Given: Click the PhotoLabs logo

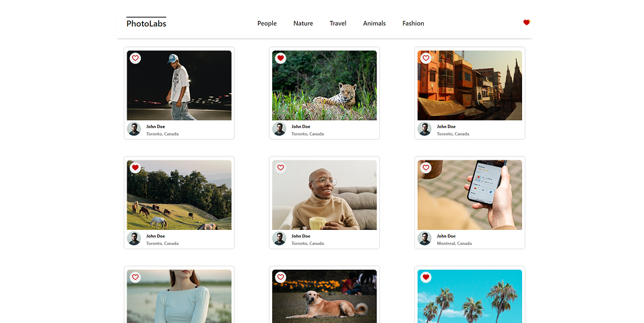Looking at the screenshot, I should point(146,23).
